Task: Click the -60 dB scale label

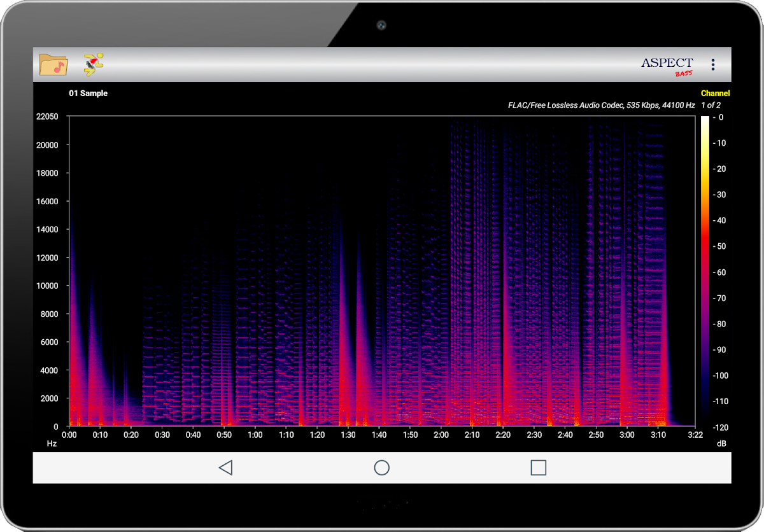Action: coord(719,272)
